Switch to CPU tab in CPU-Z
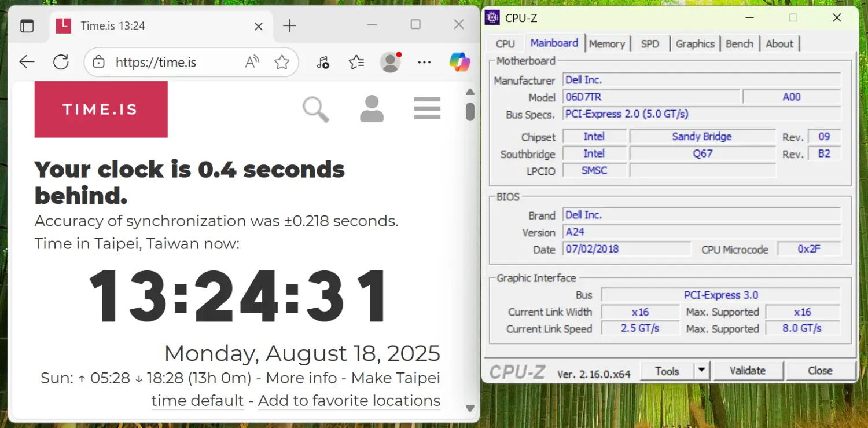 [x=505, y=44]
